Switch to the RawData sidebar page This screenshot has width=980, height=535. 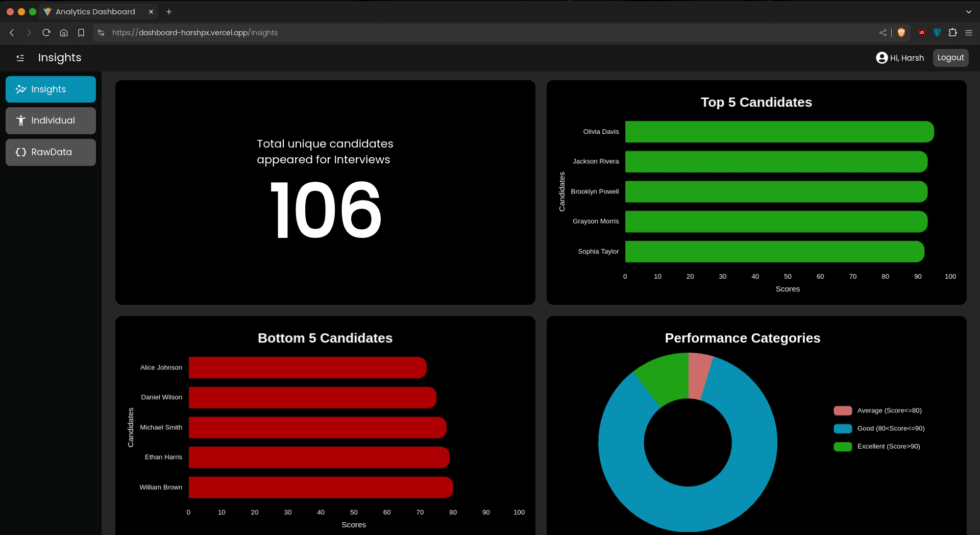(x=51, y=152)
